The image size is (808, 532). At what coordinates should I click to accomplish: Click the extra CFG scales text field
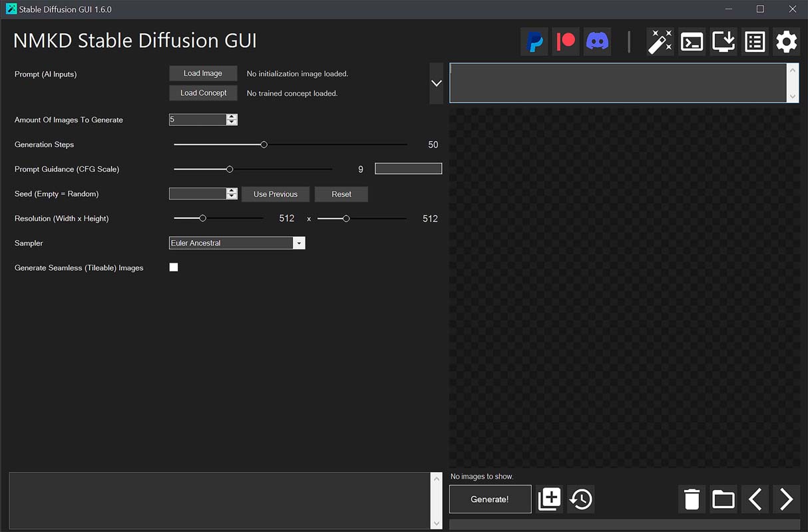tap(409, 169)
